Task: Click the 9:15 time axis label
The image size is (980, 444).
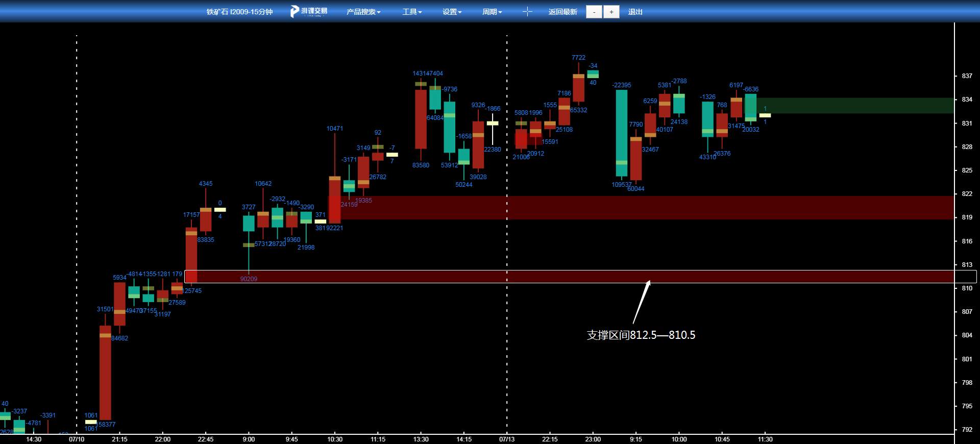Action: pos(636,439)
